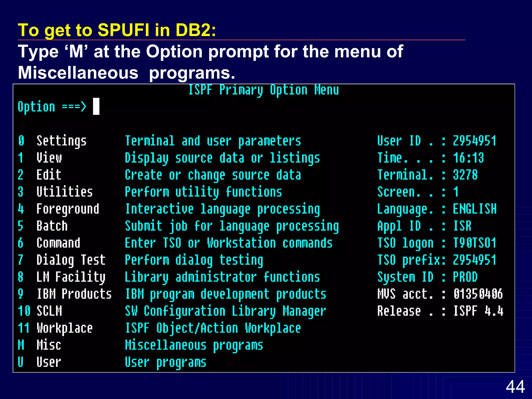Click the TSO prefix value Z954951
532x399 pixels.
coord(475,260)
